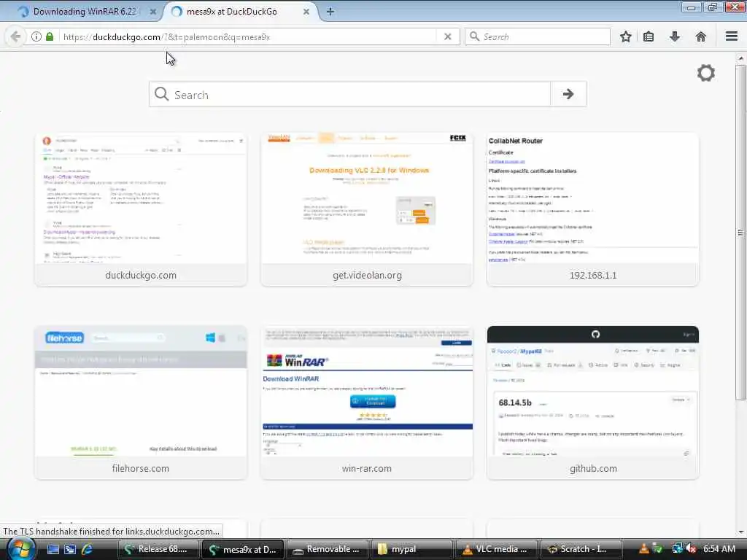
Task: Open a new tab with plus button
Action: 330,12
